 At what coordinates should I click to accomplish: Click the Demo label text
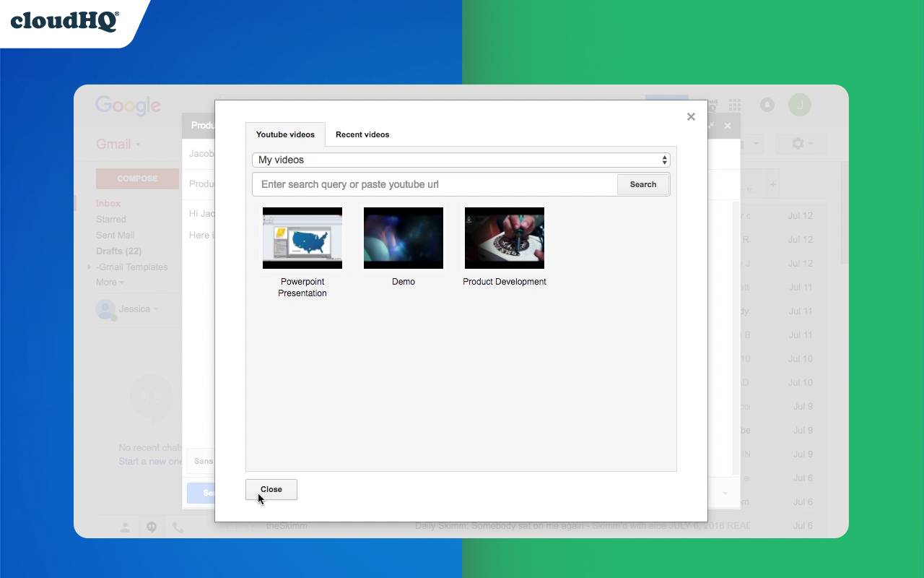(x=404, y=282)
